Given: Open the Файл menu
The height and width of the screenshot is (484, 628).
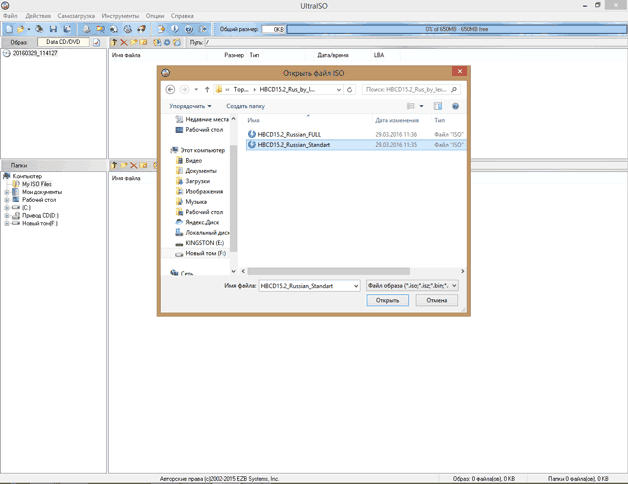Looking at the screenshot, I should click(10, 16).
